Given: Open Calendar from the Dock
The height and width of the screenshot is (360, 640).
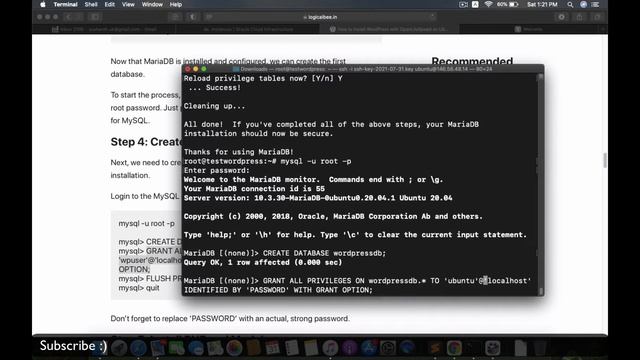Looking at the screenshot, I should tap(272, 348).
